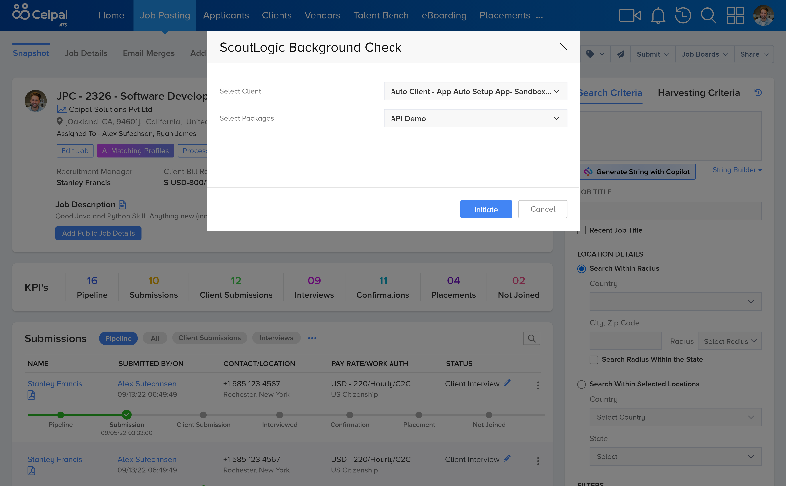
Task: Expand the Select Client dropdown
Action: (x=475, y=91)
